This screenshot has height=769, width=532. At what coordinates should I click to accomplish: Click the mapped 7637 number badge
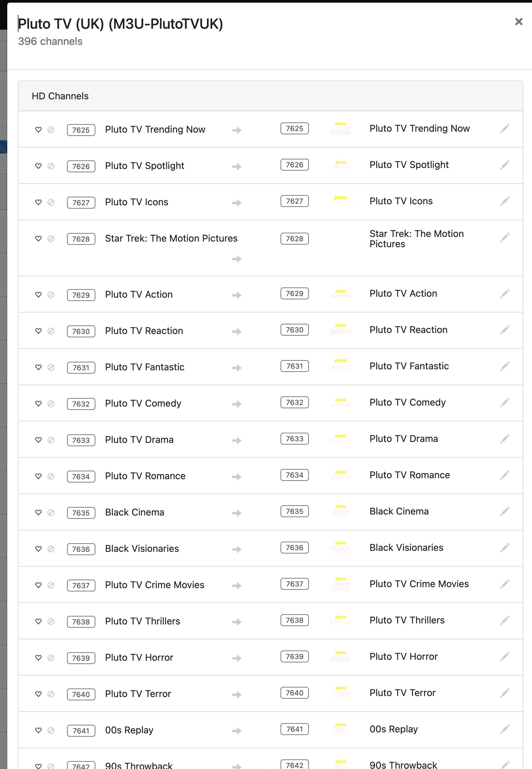click(294, 584)
